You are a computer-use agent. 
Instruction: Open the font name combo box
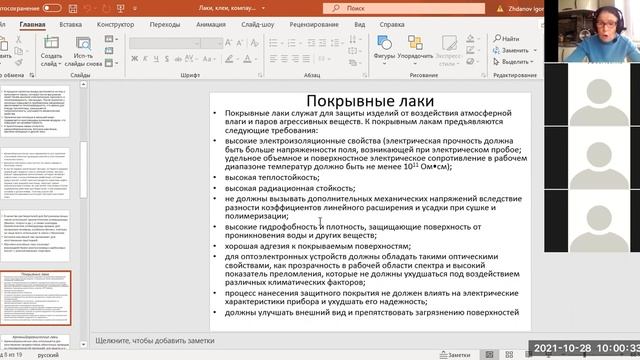point(165,43)
